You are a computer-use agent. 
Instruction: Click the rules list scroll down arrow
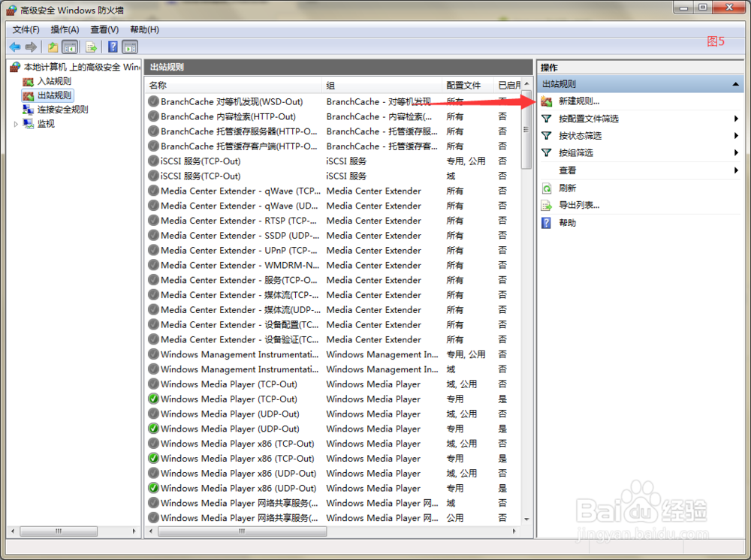pos(526,519)
